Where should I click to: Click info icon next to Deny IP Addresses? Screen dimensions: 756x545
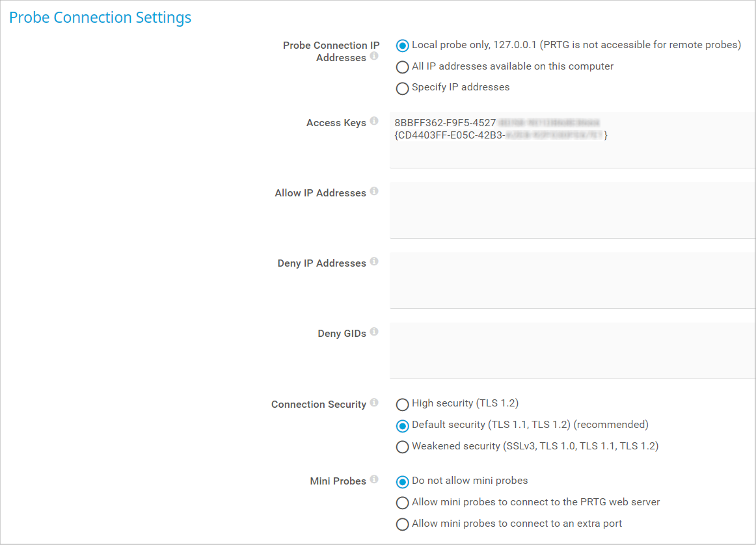click(x=374, y=262)
